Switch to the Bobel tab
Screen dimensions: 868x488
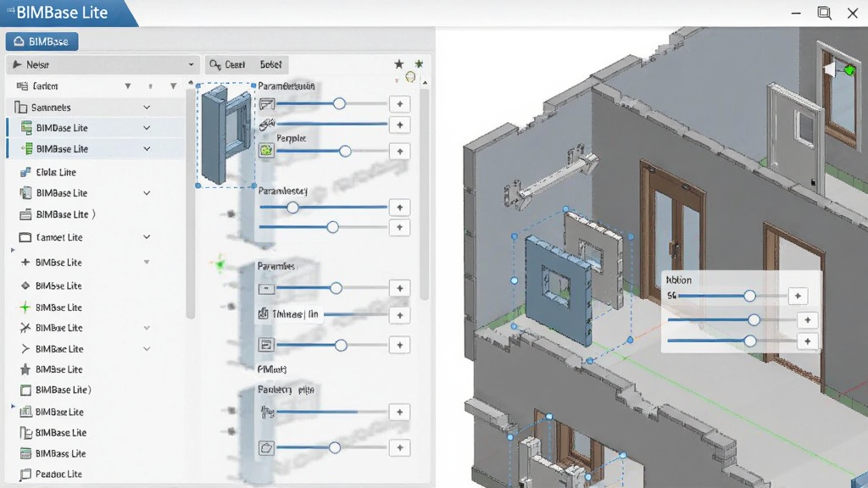tap(270, 64)
